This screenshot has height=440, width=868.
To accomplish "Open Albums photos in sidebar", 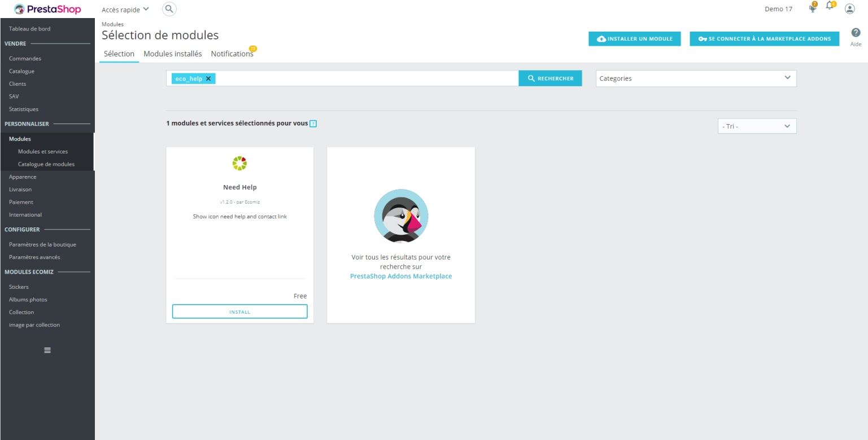I will pos(28,300).
